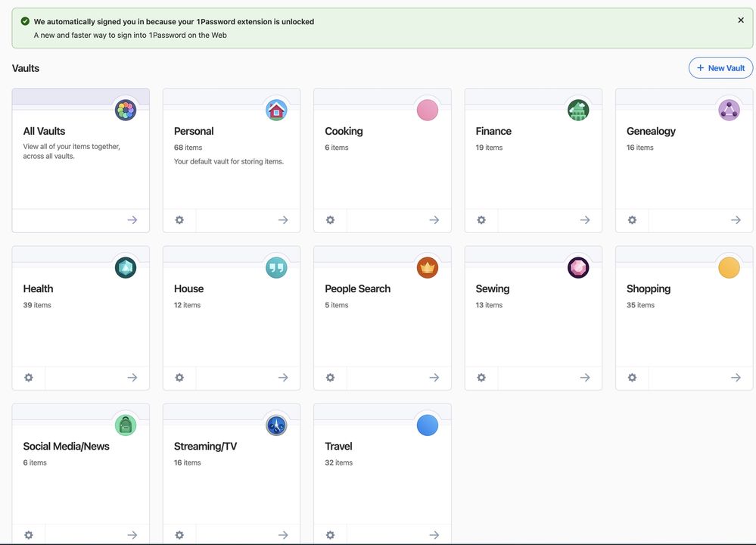Click the Sewing vault pink gem icon
756x545 pixels.
click(578, 268)
